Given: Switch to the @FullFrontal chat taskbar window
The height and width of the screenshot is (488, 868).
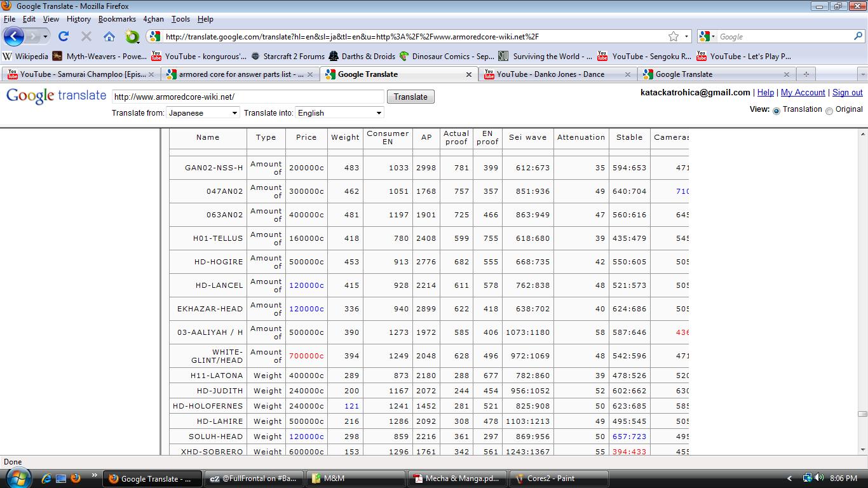Looking at the screenshot, I should pyautogui.click(x=253, y=478).
